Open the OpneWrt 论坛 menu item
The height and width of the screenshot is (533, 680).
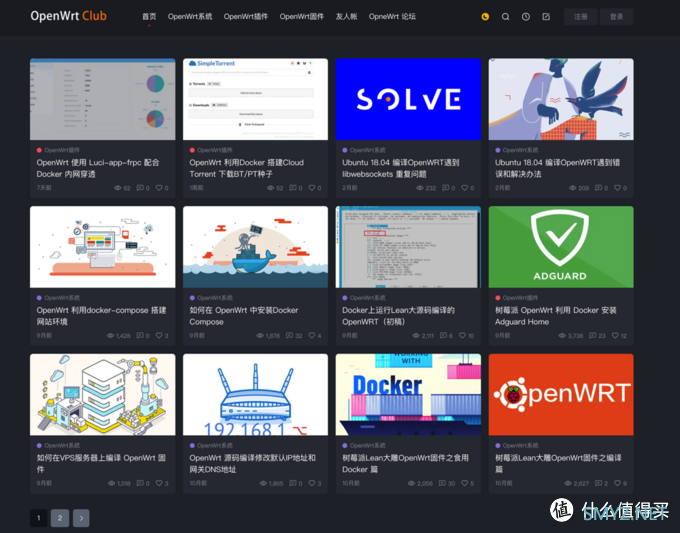click(x=392, y=16)
